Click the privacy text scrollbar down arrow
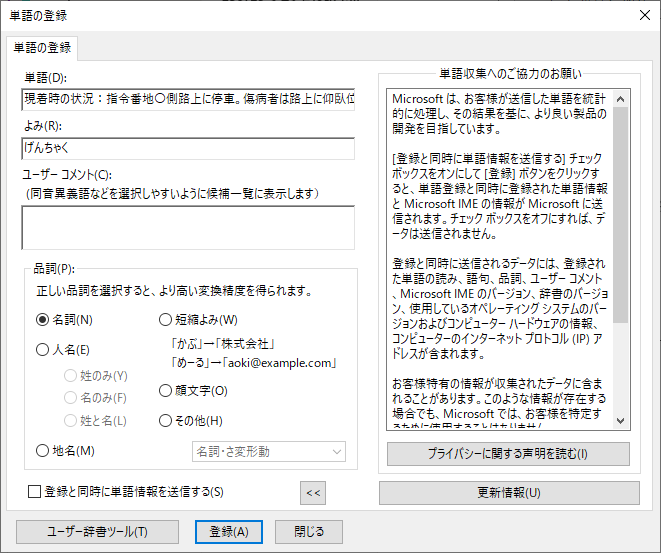The image size is (661, 553). pos(621,420)
